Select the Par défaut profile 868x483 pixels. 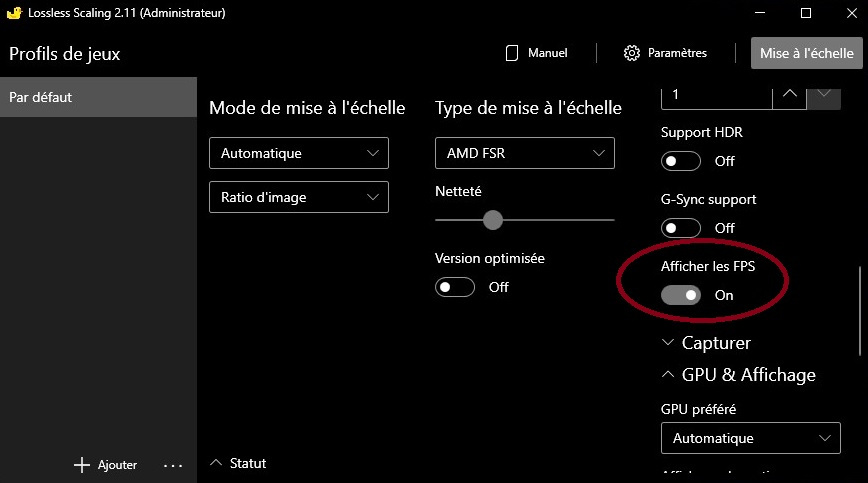tap(98, 98)
